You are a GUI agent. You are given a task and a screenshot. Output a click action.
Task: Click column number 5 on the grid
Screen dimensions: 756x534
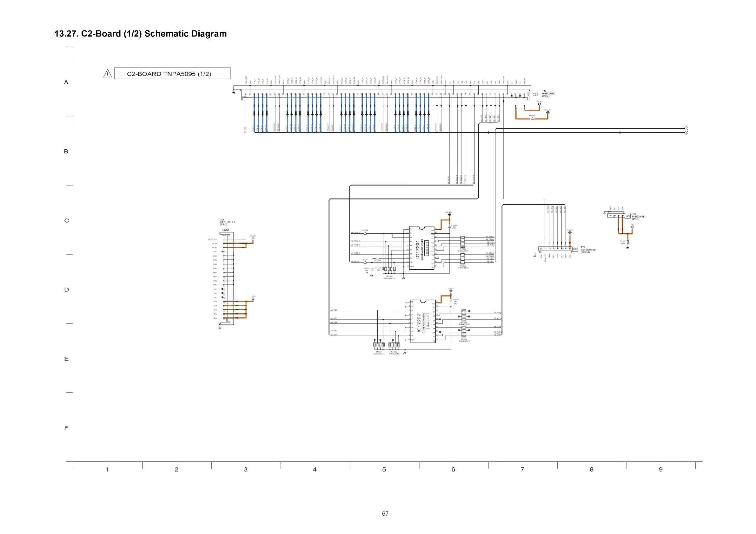(384, 470)
